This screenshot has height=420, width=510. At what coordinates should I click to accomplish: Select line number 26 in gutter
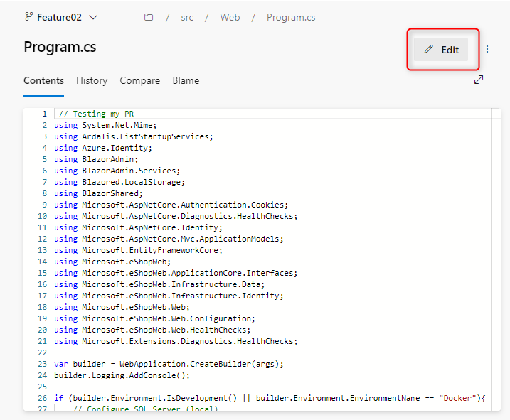click(x=43, y=398)
